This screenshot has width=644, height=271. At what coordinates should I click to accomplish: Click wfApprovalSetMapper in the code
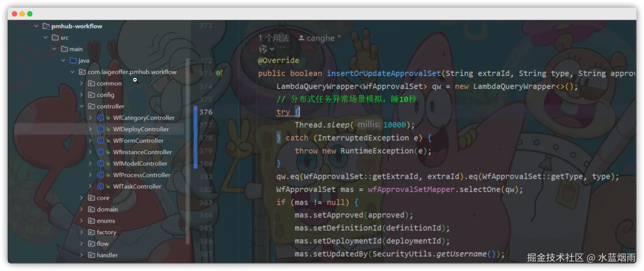411,189
